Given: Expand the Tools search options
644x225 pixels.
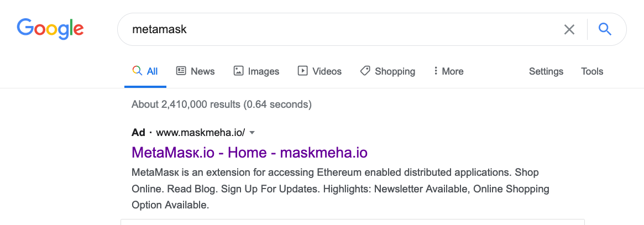Looking at the screenshot, I should pos(592,71).
